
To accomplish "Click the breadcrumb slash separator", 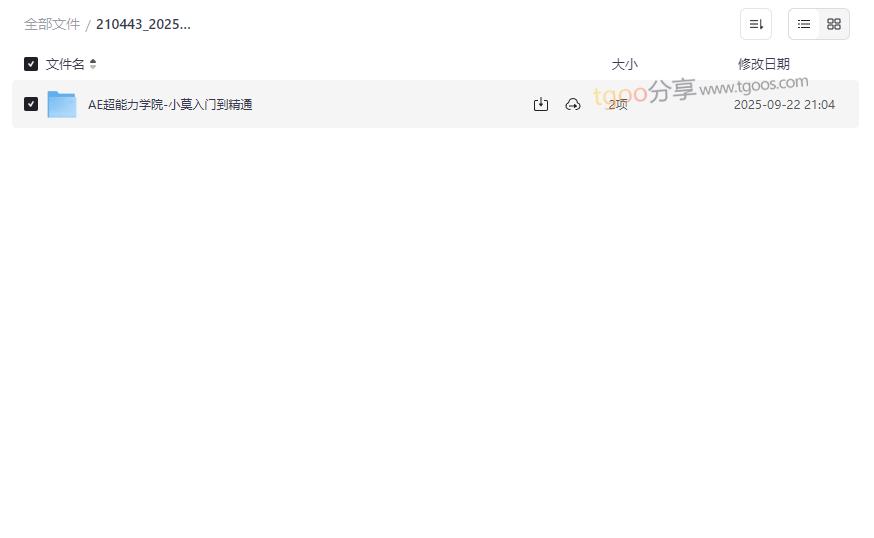I will pos(88,25).
